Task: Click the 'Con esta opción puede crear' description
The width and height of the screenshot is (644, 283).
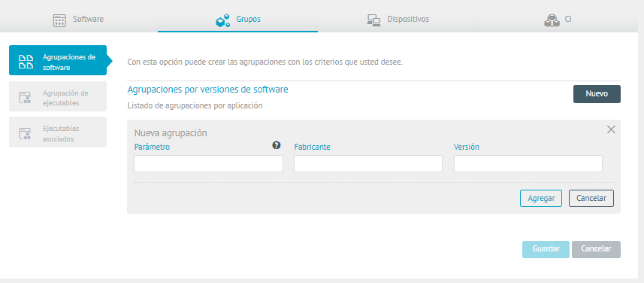Action: (x=265, y=63)
